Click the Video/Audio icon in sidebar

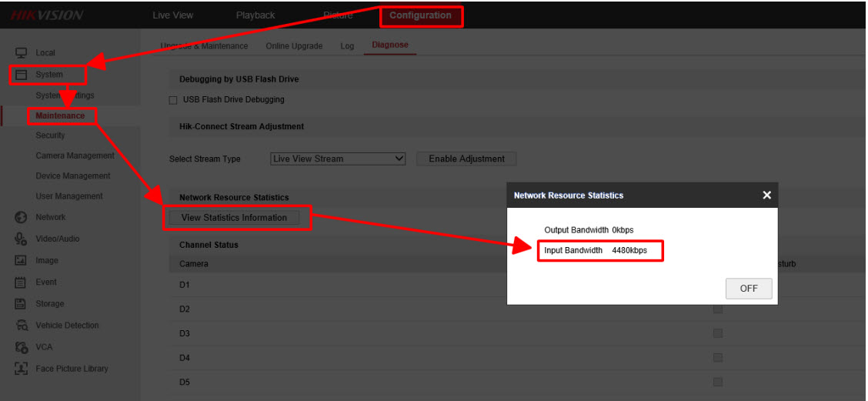pyautogui.click(x=22, y=239)
